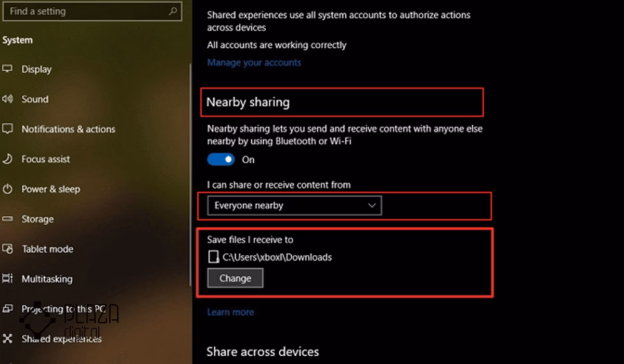
Task: Open the Manage your accounts link
Action: [x=254, y=62]
